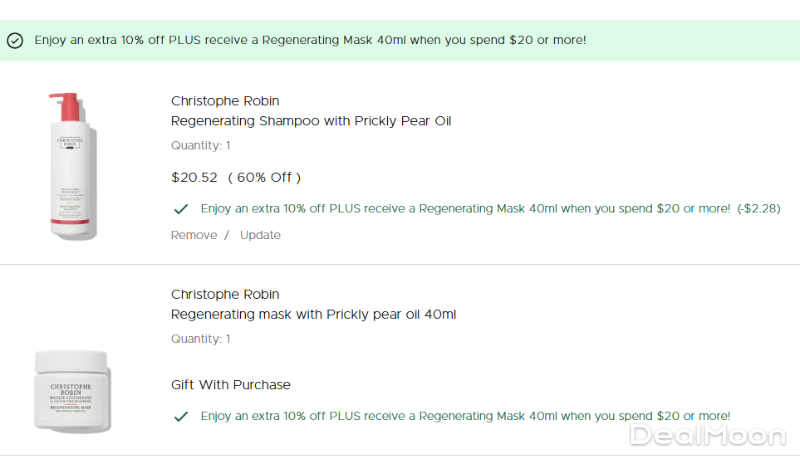800x459 pixels.
Task: Update the Regenerating Shampoo cart item
Action: coord(260,235)
